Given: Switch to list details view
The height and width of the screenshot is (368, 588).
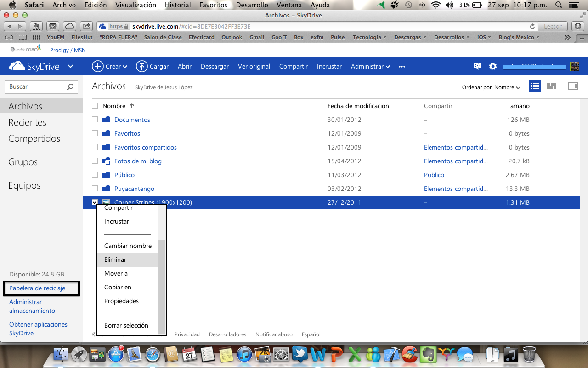Looking at the screenshot, I should click(535, 86).
